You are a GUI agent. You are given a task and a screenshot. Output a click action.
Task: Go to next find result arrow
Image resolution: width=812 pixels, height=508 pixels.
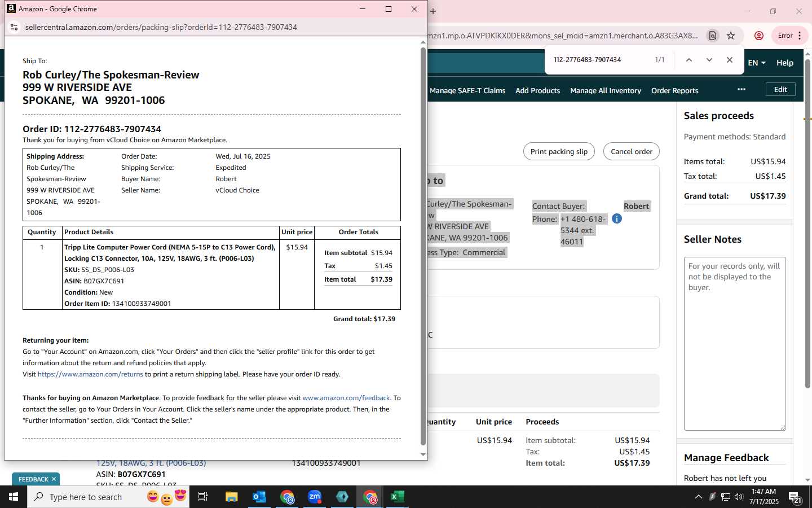(x=709, y=60)
